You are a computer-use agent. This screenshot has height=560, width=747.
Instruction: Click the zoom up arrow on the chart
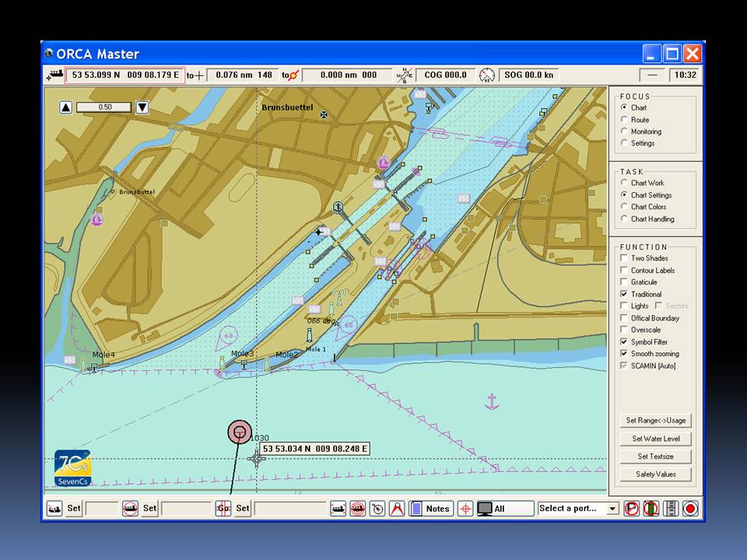[x=65, y=107]
